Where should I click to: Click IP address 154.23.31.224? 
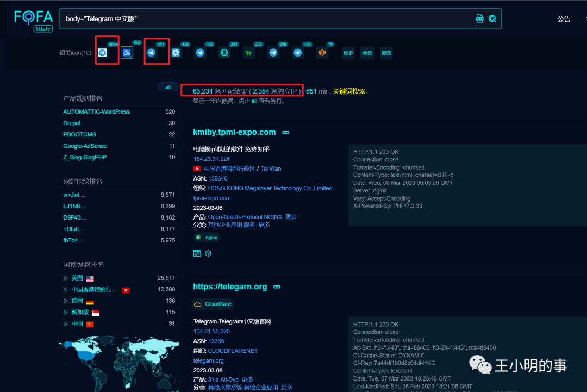(x=211, y=159)
